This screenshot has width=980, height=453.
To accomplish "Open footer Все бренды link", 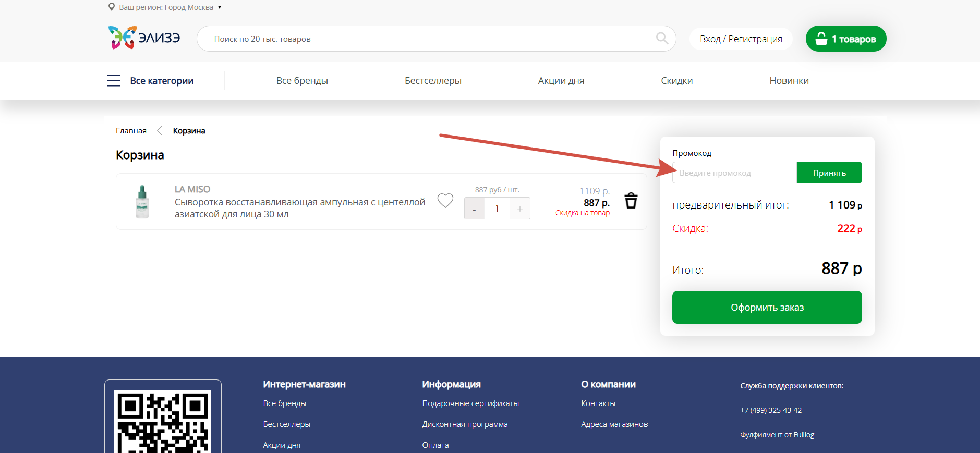I will [285, 403].
